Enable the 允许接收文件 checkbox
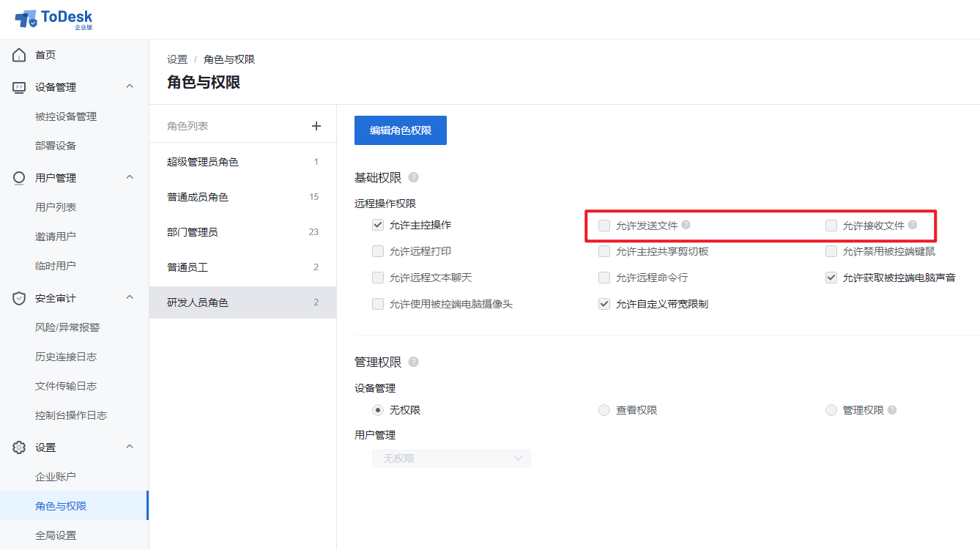Screen dimensions: 980x550 pyautogui.click(x=831, y=226)
